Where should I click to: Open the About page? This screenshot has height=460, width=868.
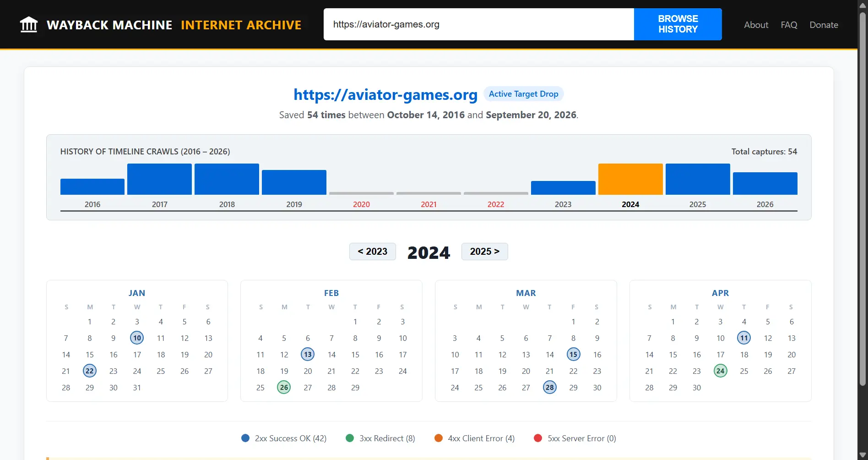pyautogui.click(x=756, y=25)
